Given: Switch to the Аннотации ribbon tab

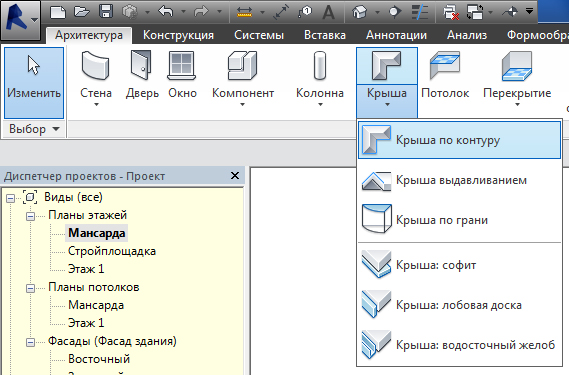Looking at the screenshot, I should (x=396, y=35).
